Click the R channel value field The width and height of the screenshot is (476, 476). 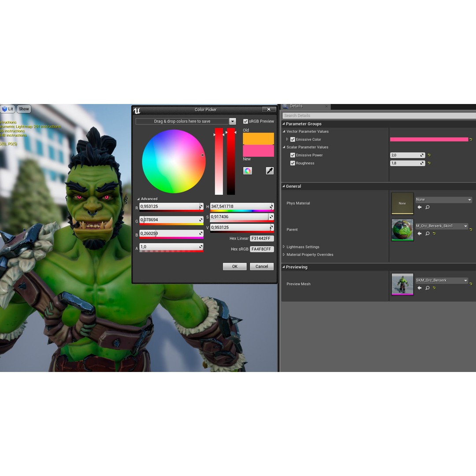(x=171, y=206)
